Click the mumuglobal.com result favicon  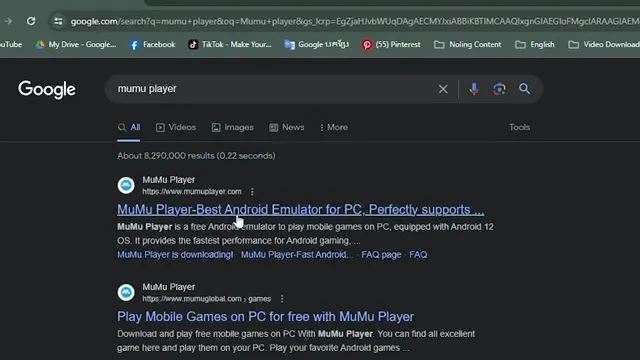coord(126,292)
